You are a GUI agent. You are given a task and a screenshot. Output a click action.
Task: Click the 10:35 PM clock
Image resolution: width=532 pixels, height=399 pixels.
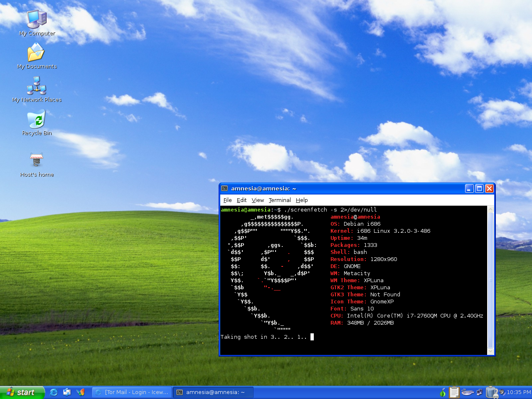(519, 392)
